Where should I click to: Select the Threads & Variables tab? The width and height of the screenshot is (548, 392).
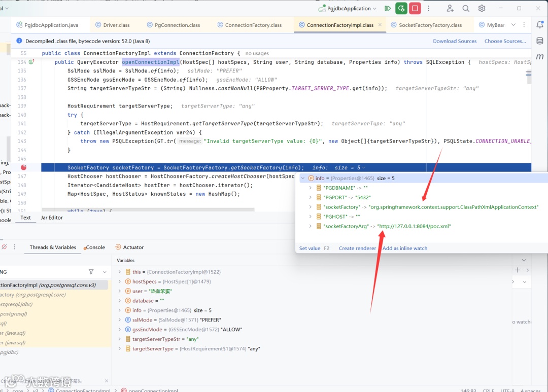click(x=53, y=247)
